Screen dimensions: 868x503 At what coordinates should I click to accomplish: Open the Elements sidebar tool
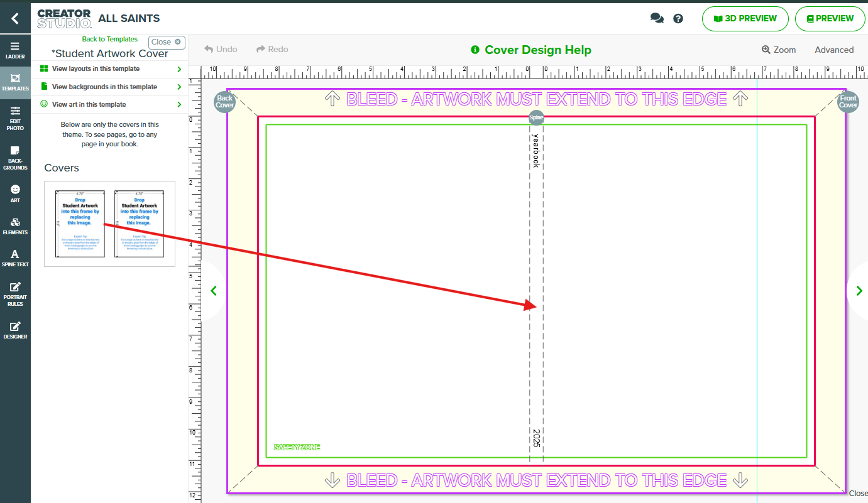click(x=15, y=226)
